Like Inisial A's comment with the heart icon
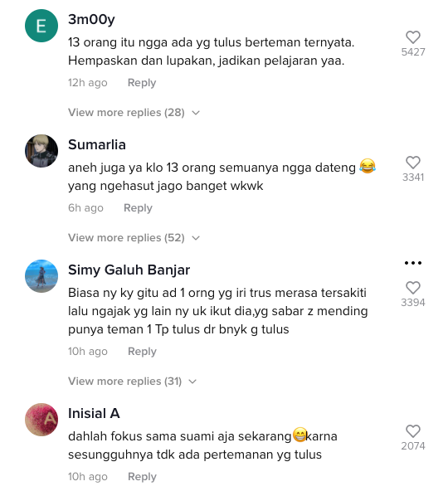 click(413, 431)
